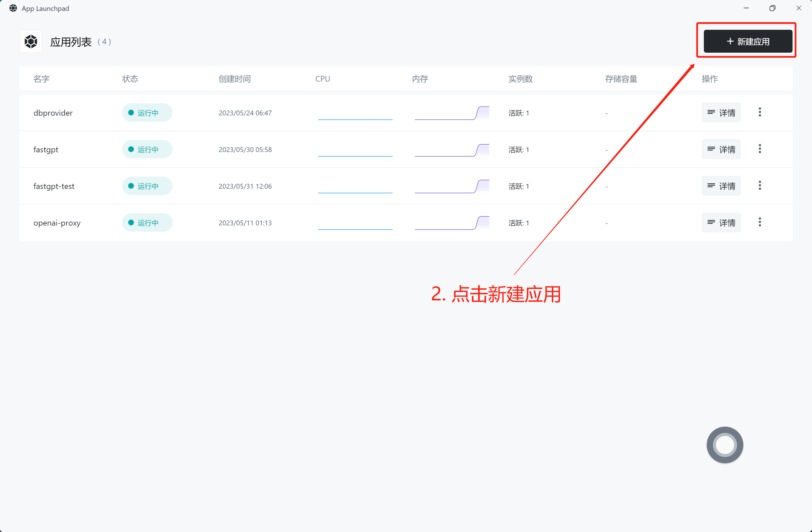Open 详情 for fastgpt-test

(721, 186)
